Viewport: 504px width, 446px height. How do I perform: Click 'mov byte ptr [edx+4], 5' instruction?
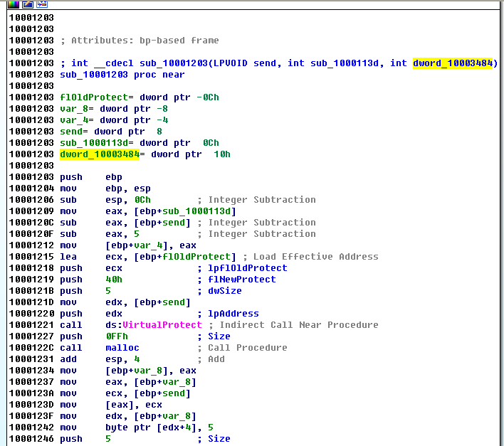click(137, 428)
